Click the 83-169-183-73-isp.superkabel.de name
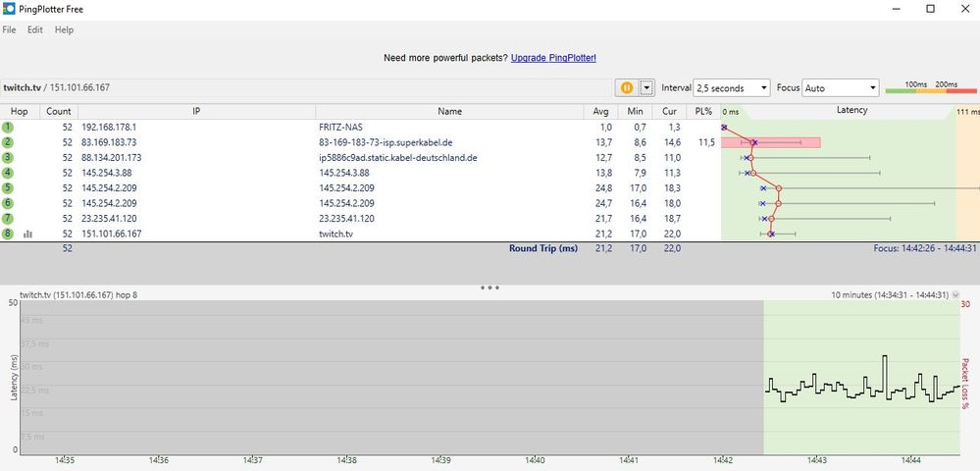 [x=386, y=142]
